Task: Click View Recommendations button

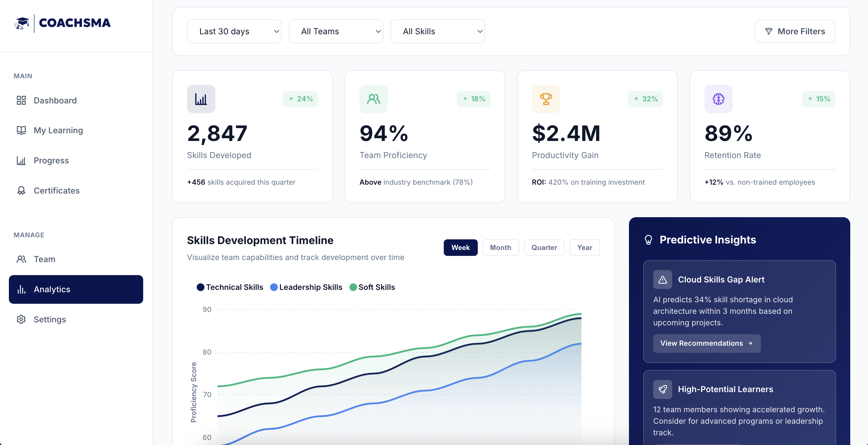Action: click(x=706, y=343)
